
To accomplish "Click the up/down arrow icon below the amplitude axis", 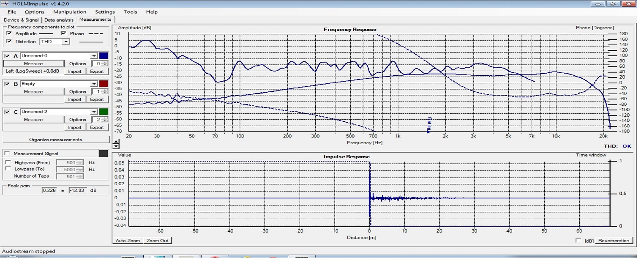I will [x=116, y=144].
